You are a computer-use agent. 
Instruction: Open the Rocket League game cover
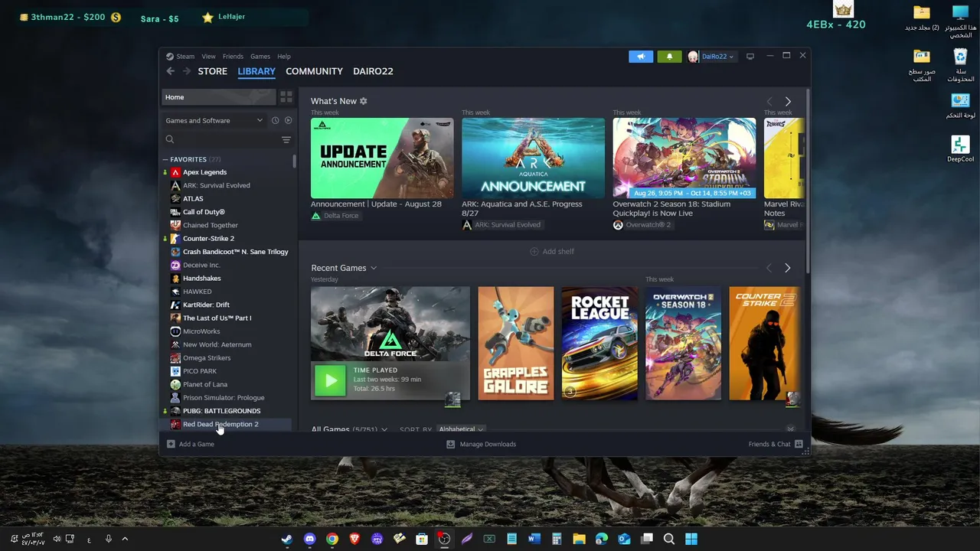click(599, 344)
